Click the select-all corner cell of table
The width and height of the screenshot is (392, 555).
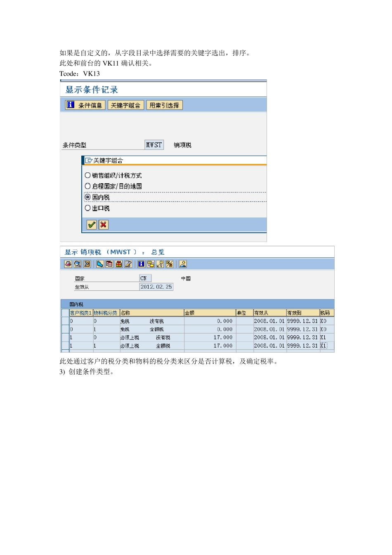click(x=65, y=313)
